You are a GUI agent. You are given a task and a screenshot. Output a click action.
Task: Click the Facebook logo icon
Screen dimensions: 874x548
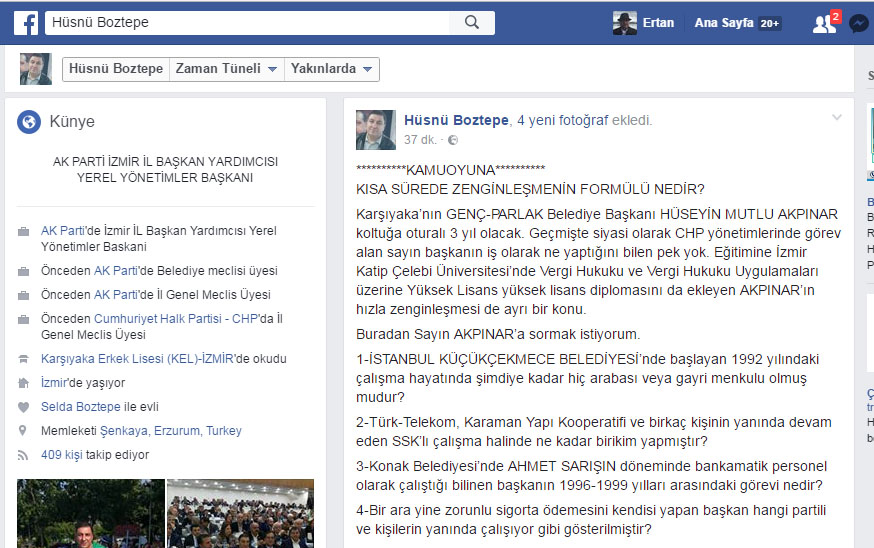click(x=25, y=22)
